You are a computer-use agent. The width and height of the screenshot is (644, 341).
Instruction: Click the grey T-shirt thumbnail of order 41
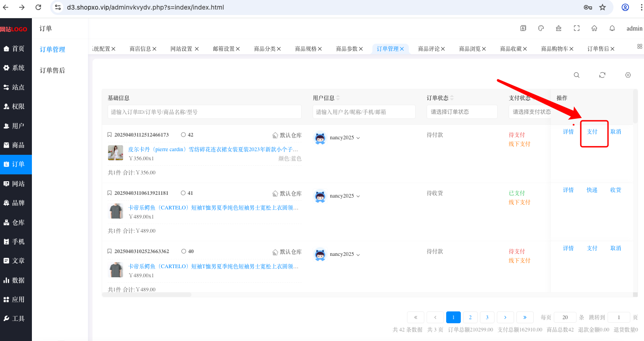pyautogui.click(x=115, y=211)
